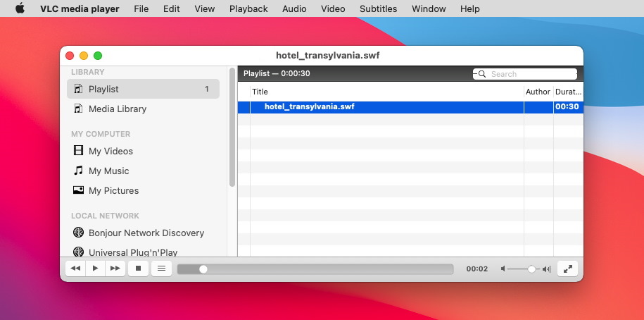Open the File menu
This screenshot has height=320, width=644.
(141, 8)
